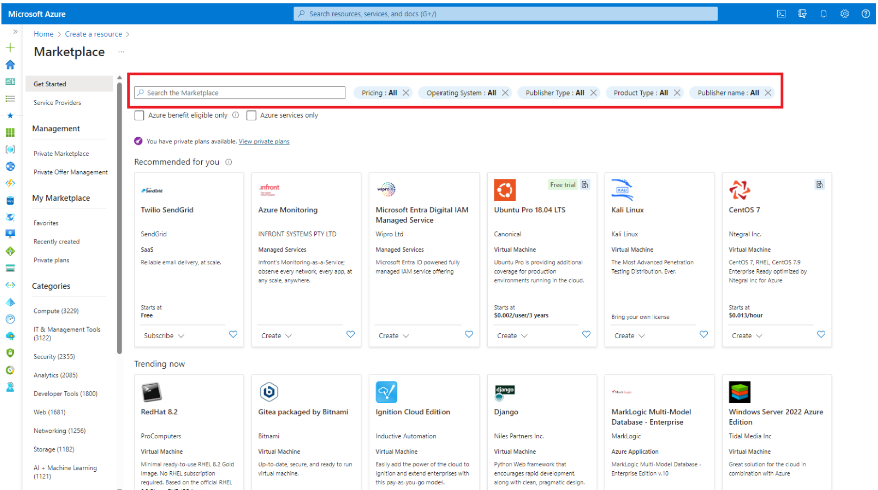
Task: Check Azure benefit eligible only
Action: coord(139,115)
